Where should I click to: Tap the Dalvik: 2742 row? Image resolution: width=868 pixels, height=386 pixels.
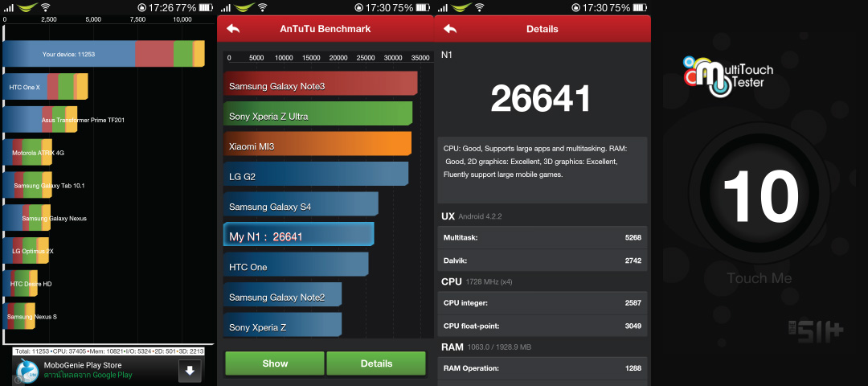542,261
